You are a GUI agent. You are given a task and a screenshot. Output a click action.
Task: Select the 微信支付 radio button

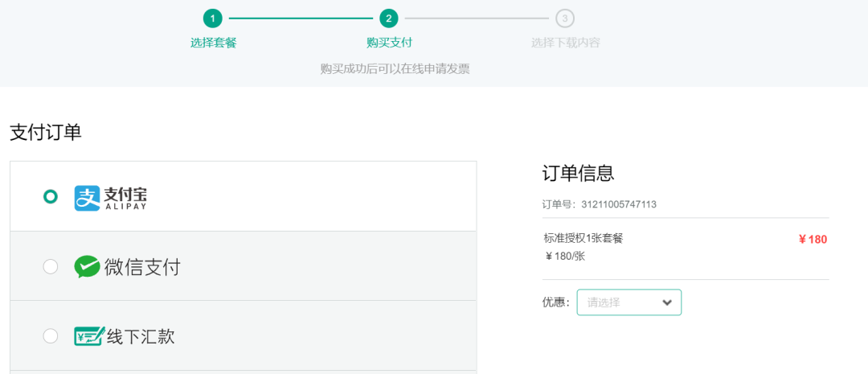click(51, 266)
